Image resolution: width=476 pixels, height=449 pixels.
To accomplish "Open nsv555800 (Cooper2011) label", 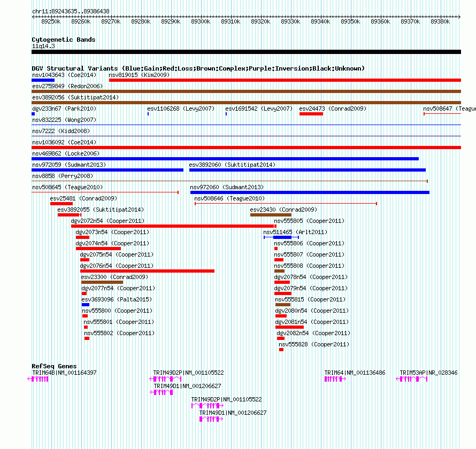I will point(117,311).
